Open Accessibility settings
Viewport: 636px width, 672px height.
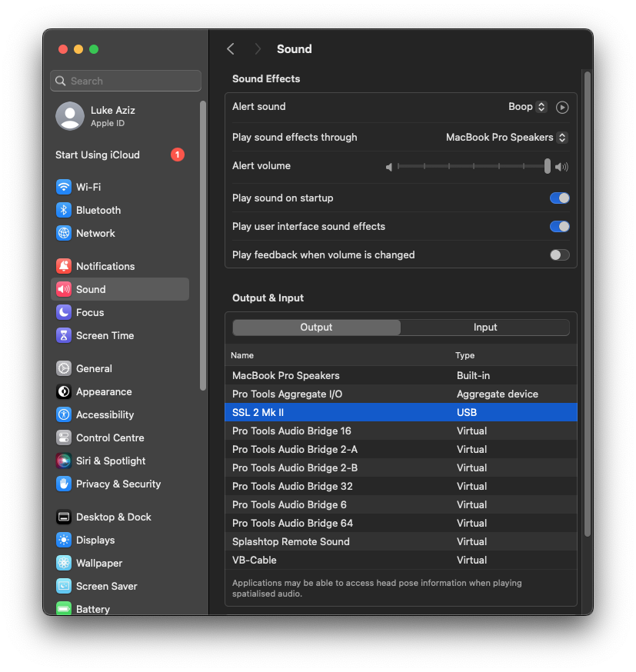pyautogui.click(x=120, y=415)
